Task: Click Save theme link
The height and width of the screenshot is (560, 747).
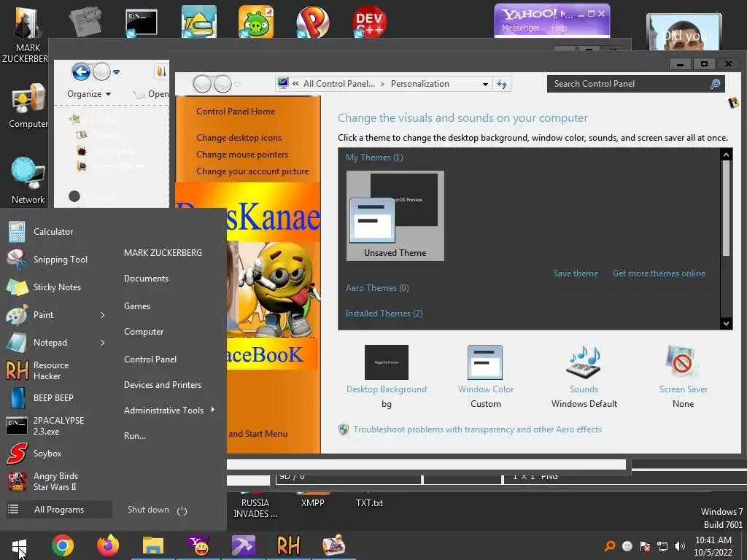Action: (x=576, y=273)
